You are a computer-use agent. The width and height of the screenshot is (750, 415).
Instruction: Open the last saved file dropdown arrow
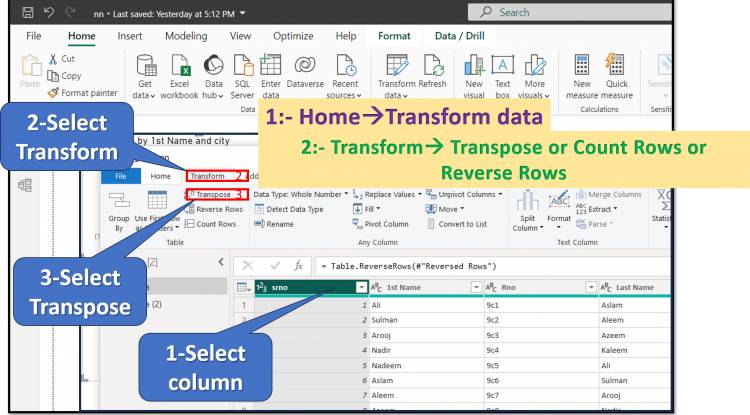(x=243, y=13)
